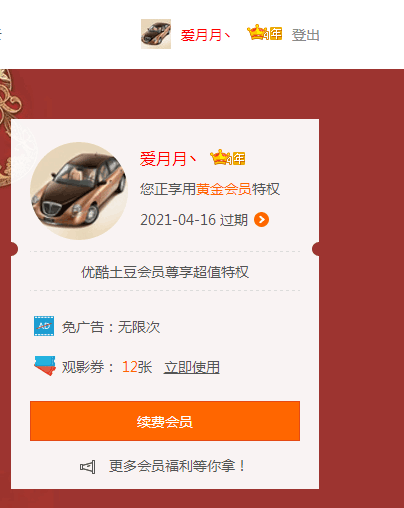
Task: Open the large round car profile picture
Action: [x=79, y=191]
